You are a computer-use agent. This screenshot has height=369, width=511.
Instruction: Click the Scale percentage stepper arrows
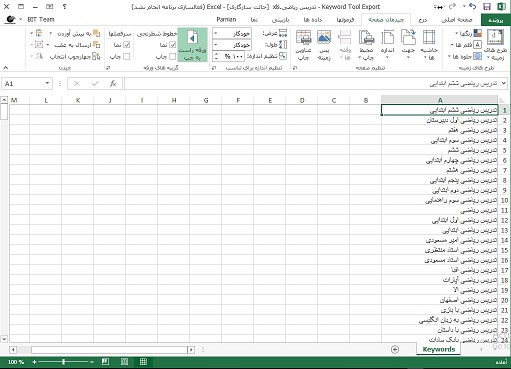pos(216,56)
